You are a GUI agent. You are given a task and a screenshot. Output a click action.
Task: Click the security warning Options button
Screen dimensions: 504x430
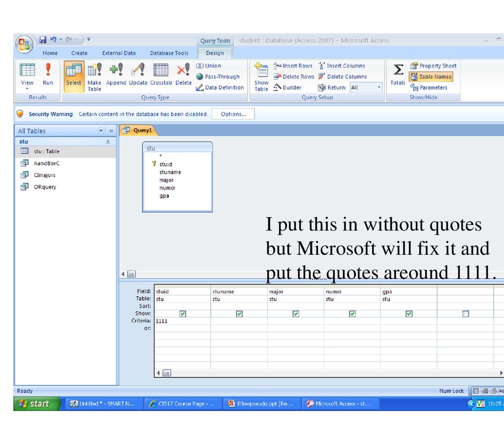pyautogui.click(x=233, y=114)
